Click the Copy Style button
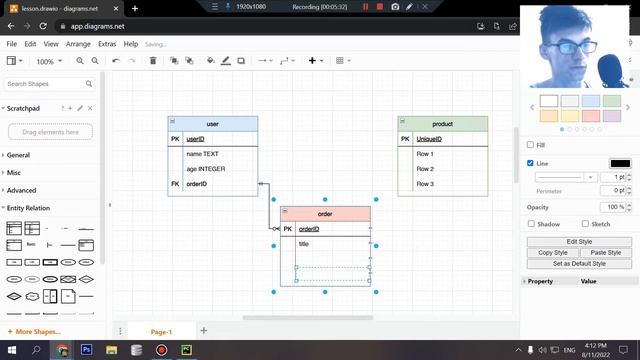Image resolution: width=640 pixels, height=360 pixels. (553, 253)
